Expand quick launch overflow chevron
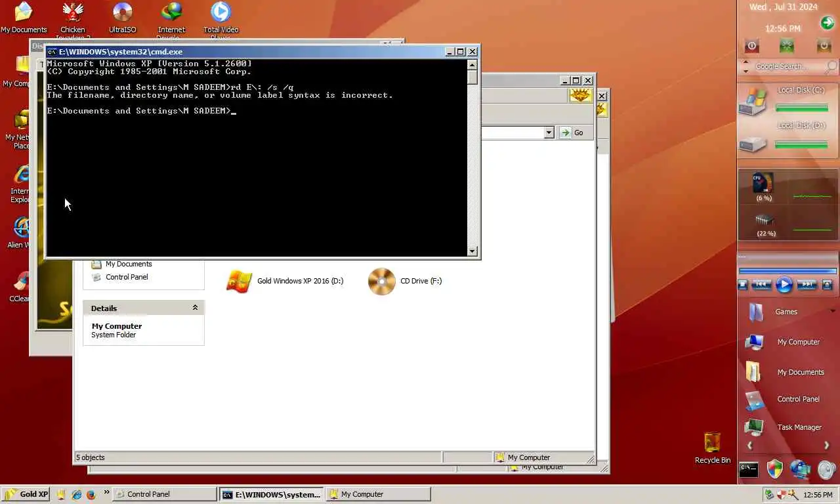Viewport: 840px width, 504px height. coord(106,492)
